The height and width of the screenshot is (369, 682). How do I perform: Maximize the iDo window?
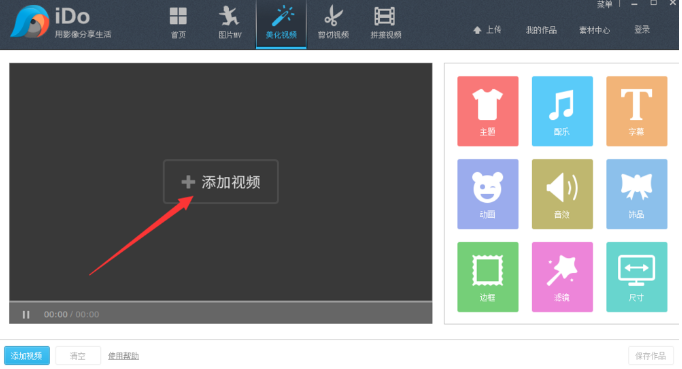(x=653, y=3)
